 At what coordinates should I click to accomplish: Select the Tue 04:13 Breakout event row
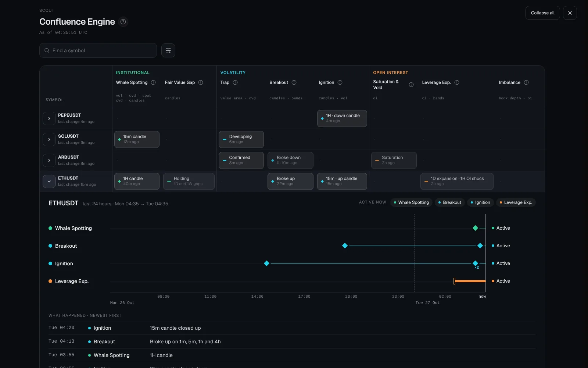pos(292,342)
